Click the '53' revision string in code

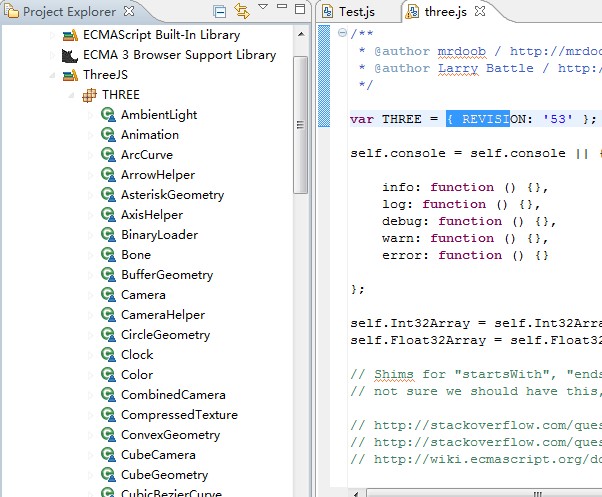(558, 119)
